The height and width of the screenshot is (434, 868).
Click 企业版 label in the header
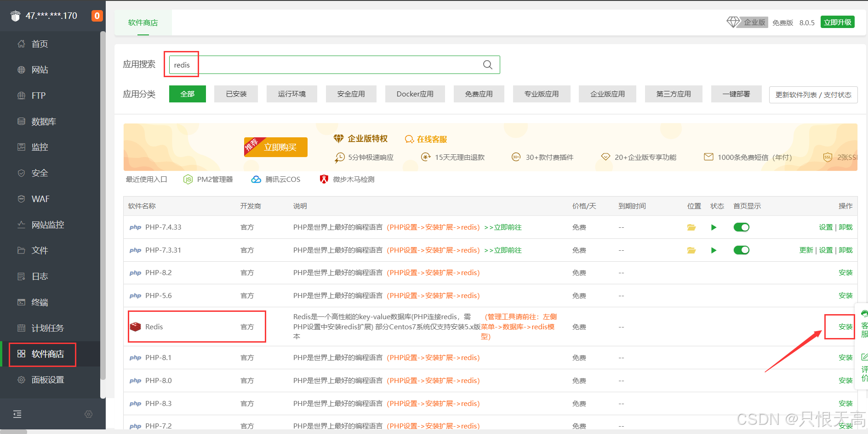coord(755,22)
